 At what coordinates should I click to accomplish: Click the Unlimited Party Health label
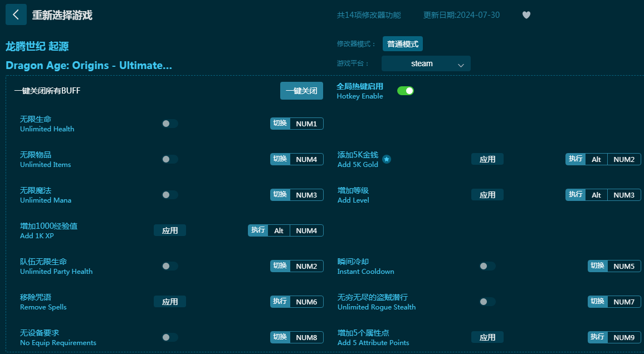point(56,272)
